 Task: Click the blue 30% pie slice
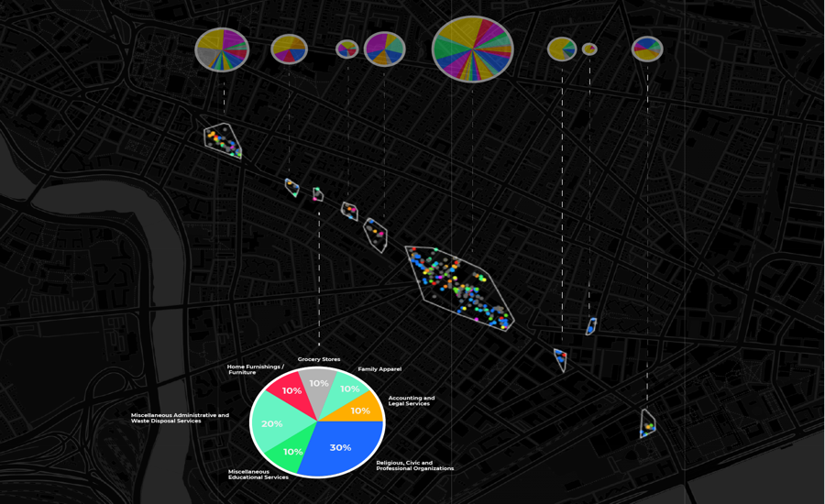339,449
